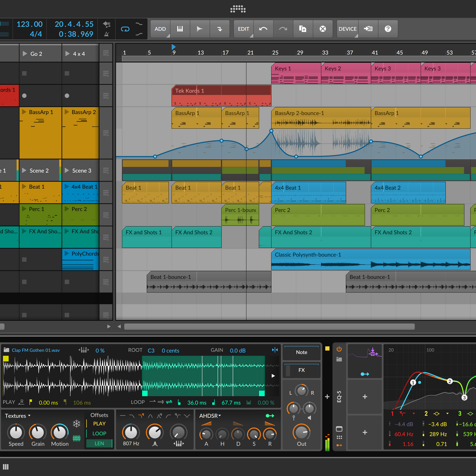The width and height of the screenshot is (476, 476).
Task: Select the LOOP offset tab
Action: [99, 434]
